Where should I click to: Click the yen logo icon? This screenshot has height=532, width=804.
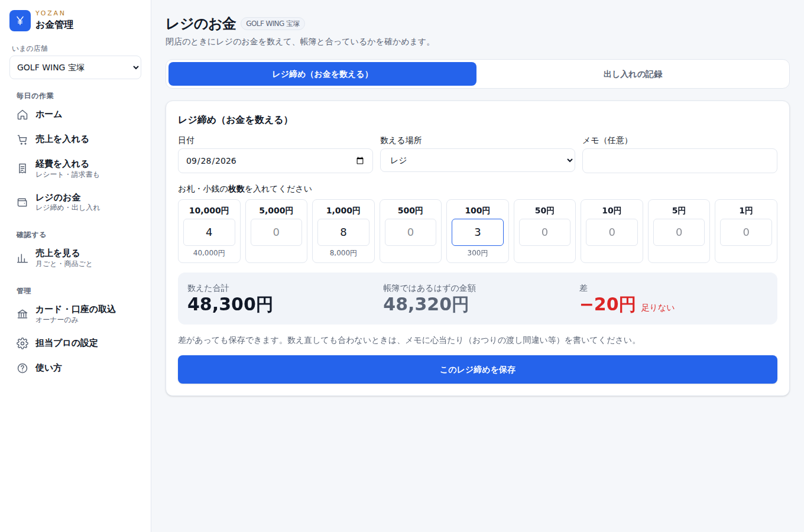(20, 21)
